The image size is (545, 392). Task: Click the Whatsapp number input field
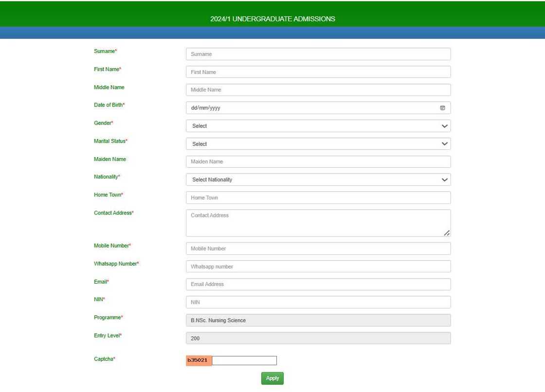[318, 266]
